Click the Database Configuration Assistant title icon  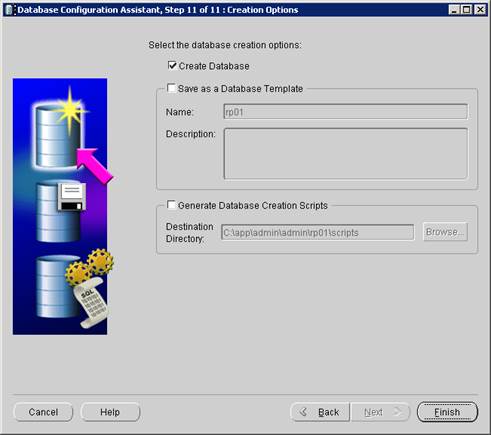[x=10, y=10]
